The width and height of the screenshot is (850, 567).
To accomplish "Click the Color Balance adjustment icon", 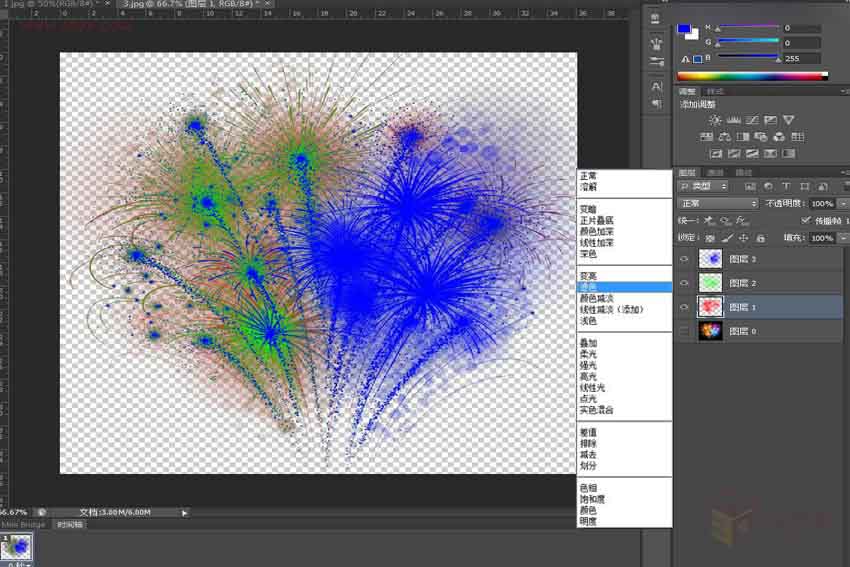I will click(723, 137).
